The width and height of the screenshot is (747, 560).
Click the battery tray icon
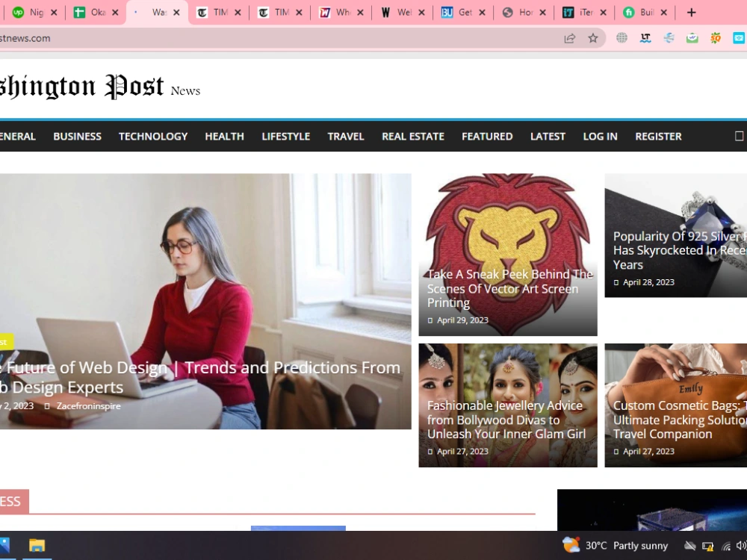tap(708, 546)
